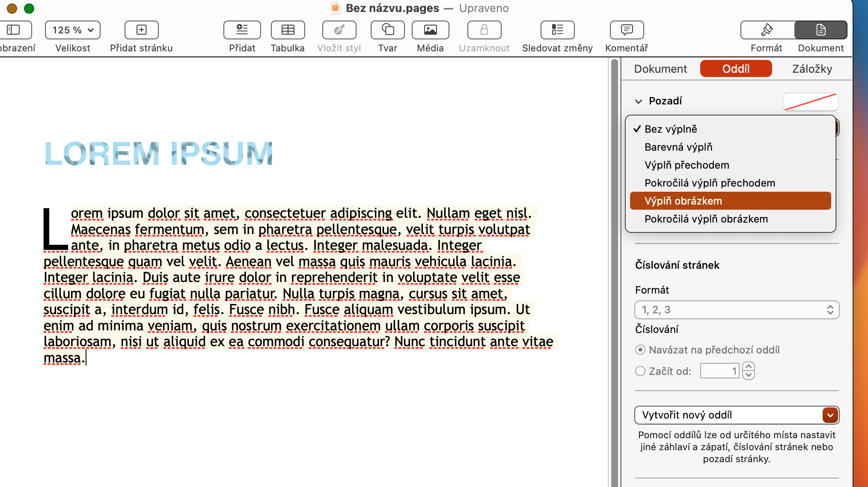This screenshot has width=868, height=487.
Task: Collapse the Pozadí section chevron
Action: [x=639, y=101]
